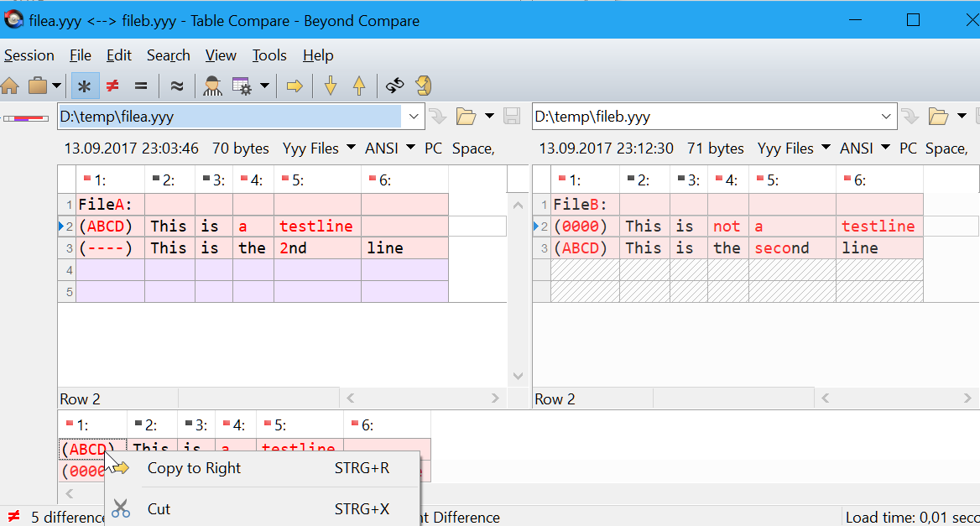Screen dimensions: 980x526
Task: Expand the left file path history dropdown
Action: click(x=414, y=117)
